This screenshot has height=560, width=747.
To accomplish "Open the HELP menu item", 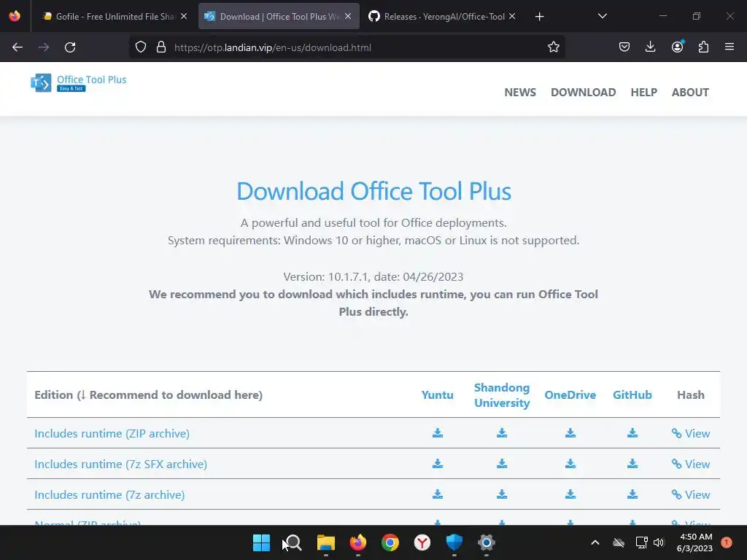I will (643, 92).
